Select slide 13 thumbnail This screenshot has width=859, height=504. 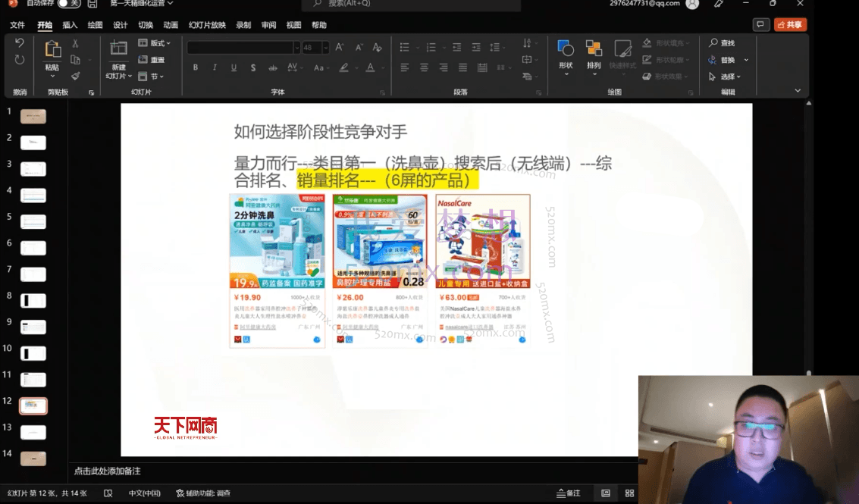pos(33,432)
